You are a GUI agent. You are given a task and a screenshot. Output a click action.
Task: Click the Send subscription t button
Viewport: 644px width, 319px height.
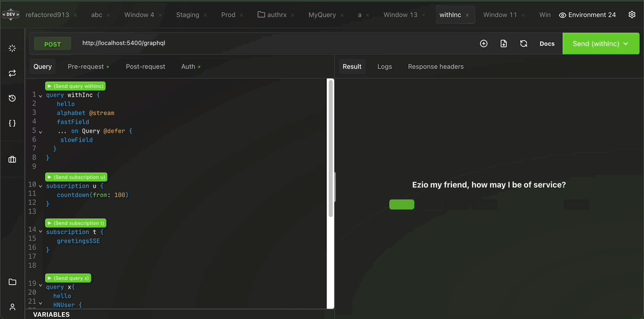click(75, 223)
